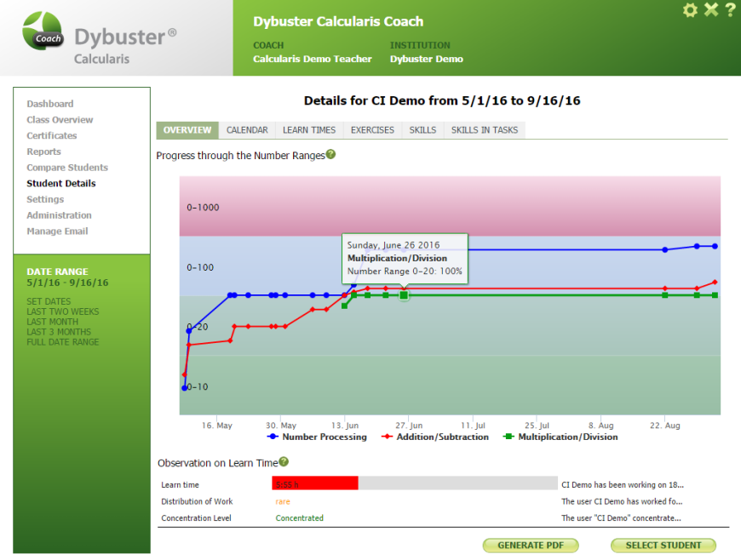Click the 22. Aug axis label
This screenshot has height=560, width=741.
(665, 425)
